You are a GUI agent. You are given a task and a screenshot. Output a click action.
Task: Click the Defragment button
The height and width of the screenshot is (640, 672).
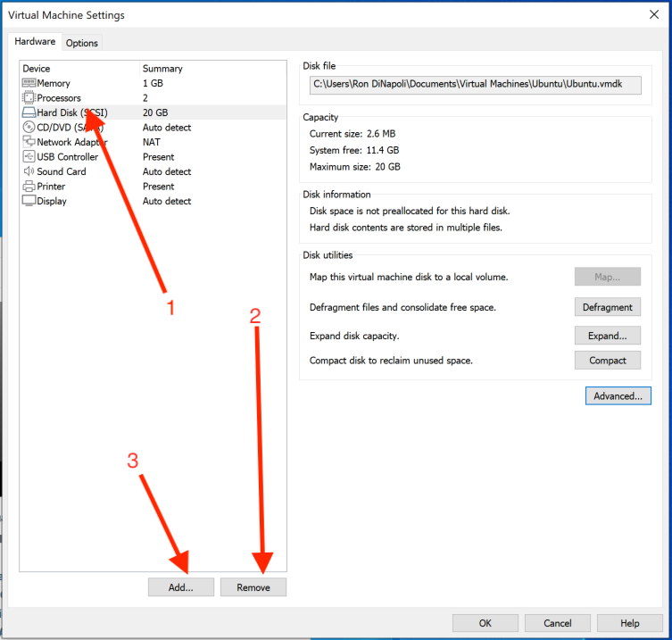pyautogui.click(x=607, y=307)
